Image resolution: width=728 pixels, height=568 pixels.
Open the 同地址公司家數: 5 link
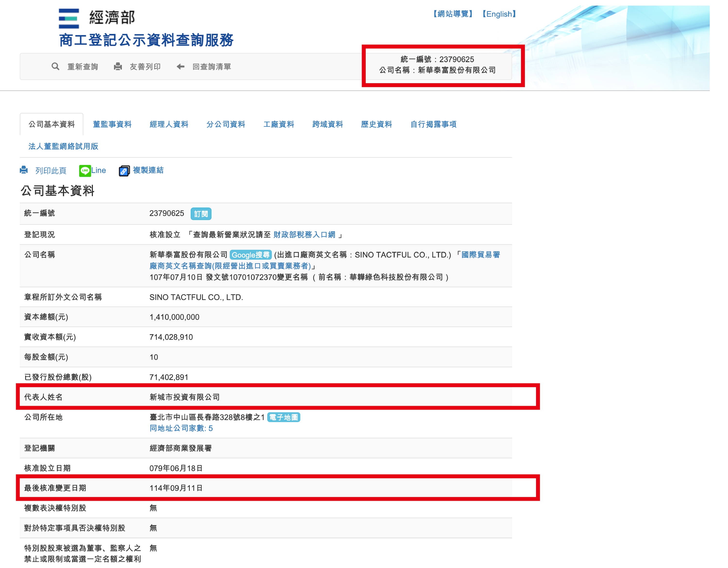coord(181,428)
